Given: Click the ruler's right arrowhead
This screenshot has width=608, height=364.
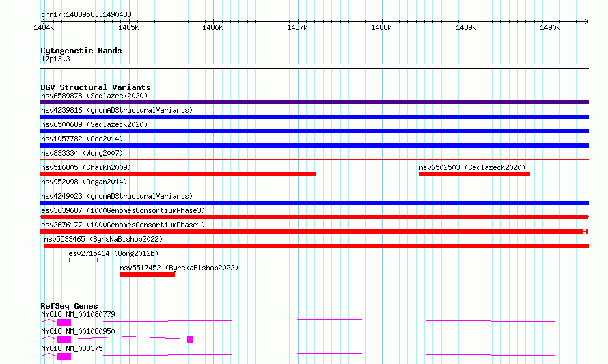Looking at the screenshot, I should pyautogui.click(x=587, y=21).
